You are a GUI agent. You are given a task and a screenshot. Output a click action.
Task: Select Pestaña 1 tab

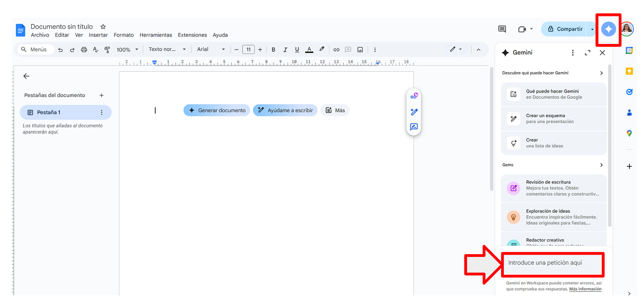coord(65,112)
